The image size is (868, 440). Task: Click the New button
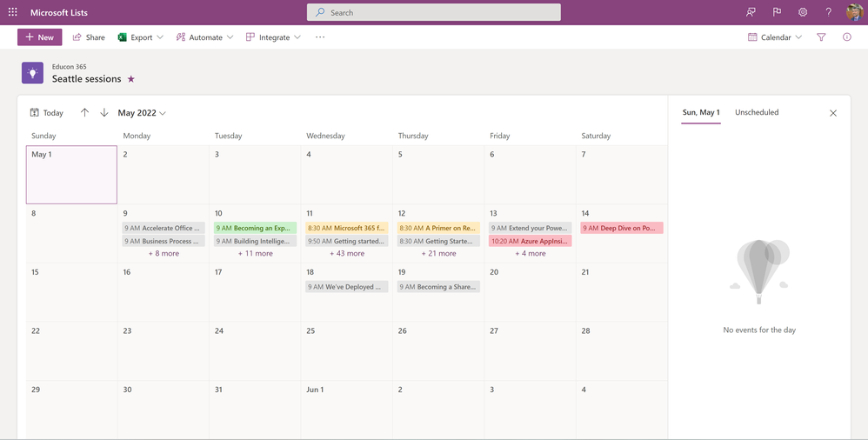pos(40,37)
